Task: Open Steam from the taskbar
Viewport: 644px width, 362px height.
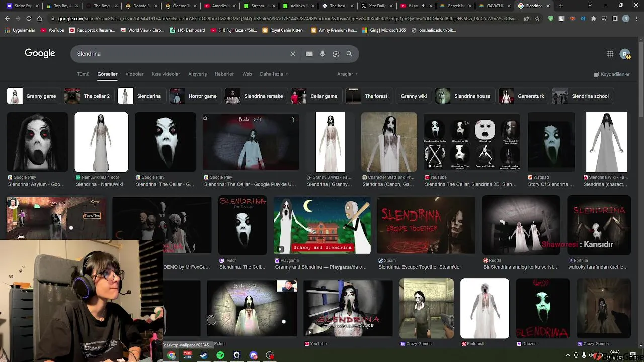Action: pos(204,355)
